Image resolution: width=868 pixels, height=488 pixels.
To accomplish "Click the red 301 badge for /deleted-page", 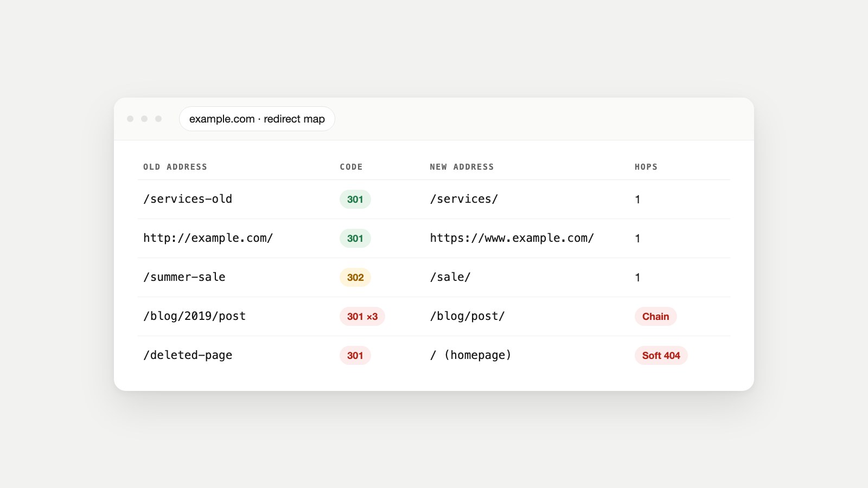I will click(355, 355).
